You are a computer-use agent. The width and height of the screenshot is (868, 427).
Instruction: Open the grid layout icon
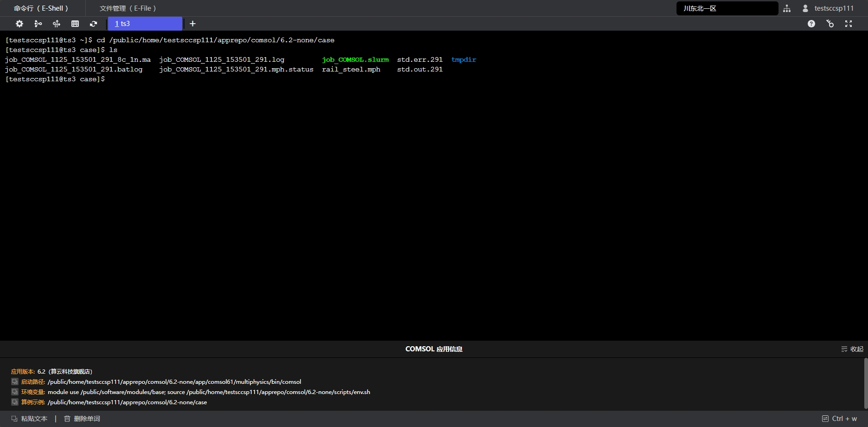coord(75,24)
